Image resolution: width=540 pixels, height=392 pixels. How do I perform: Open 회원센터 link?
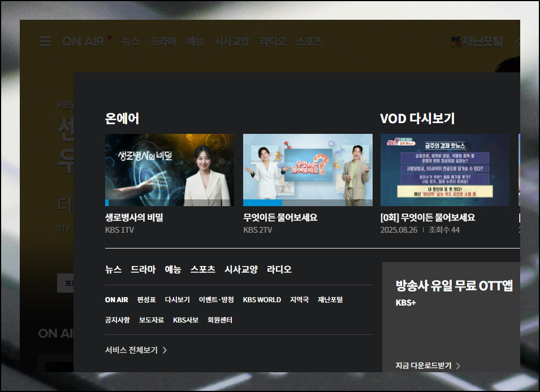pos(220,320)
